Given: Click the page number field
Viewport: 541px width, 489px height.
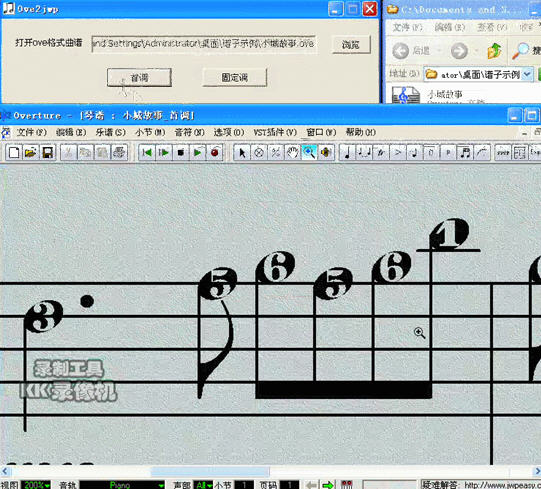Looking at the screenshot, I should tap(289, 485).
